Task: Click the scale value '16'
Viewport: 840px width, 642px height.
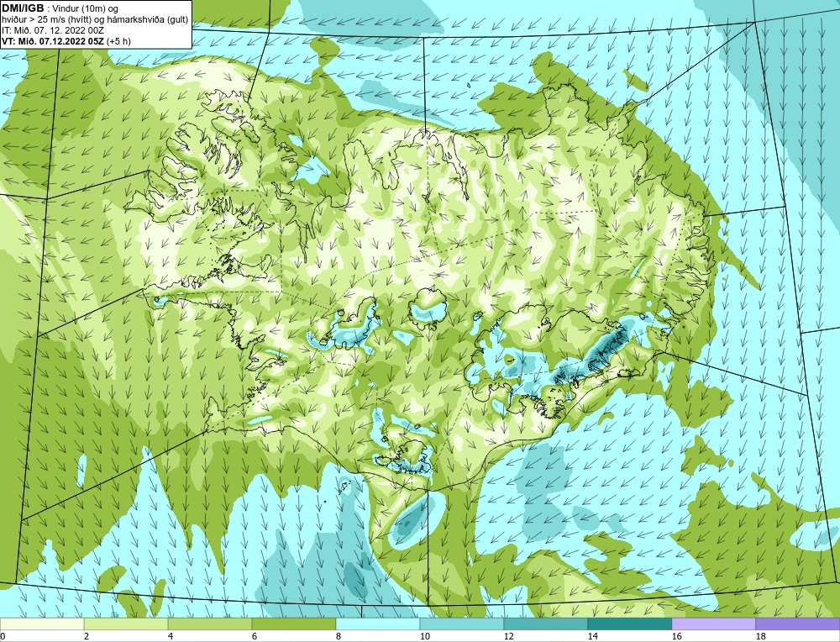Action: pyautogui.click(x=676, y=636)
